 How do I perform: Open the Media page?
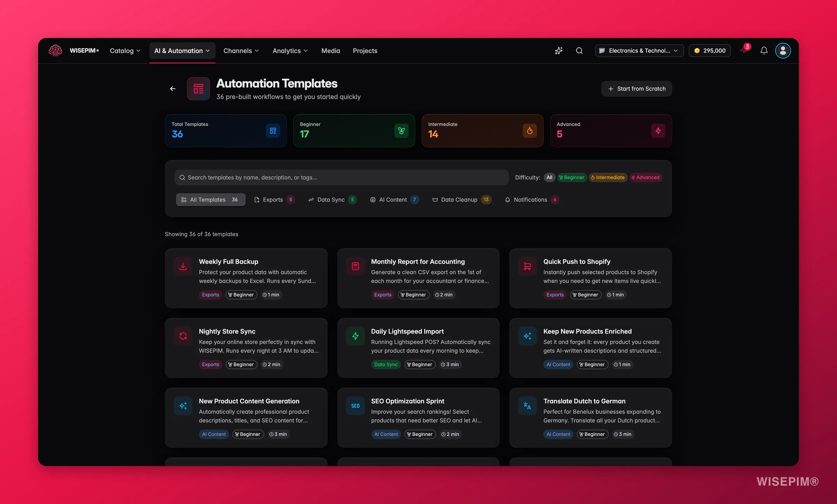point(331,51)
